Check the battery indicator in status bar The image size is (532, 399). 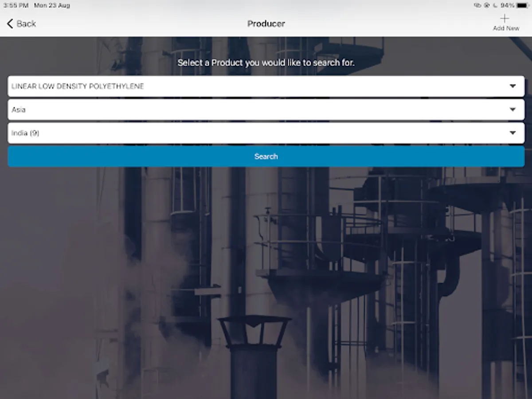(x=523, y=5)
